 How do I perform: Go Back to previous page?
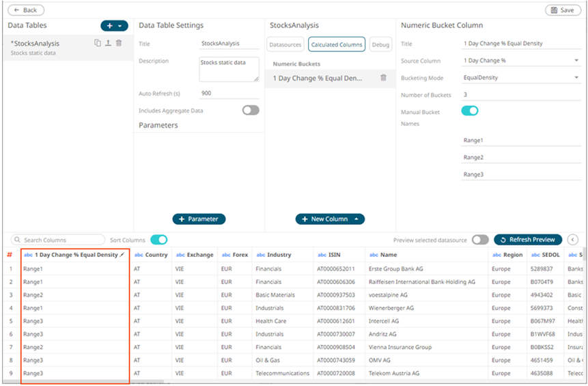pyautogui.click(x=26, y=10)
